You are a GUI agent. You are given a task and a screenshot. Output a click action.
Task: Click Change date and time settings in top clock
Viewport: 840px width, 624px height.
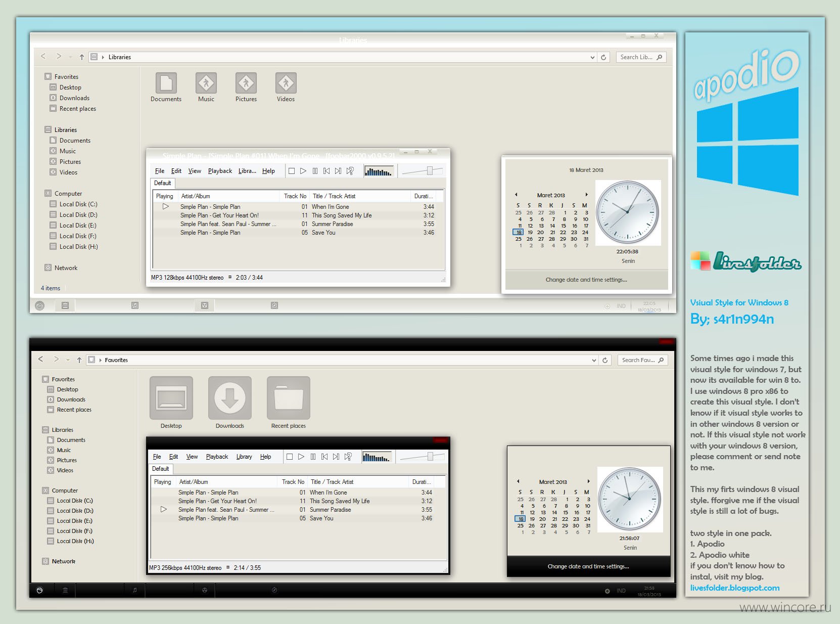586,280
